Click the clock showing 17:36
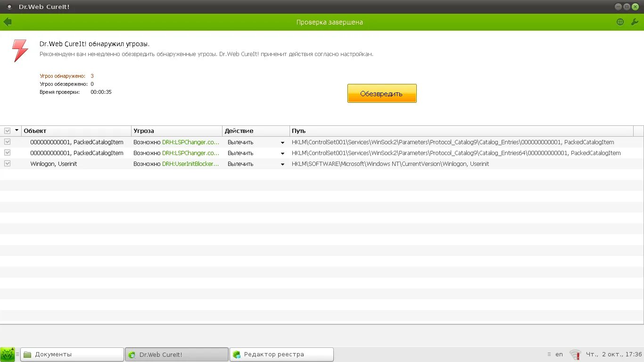The width and height of the screenshot is (644, 362). pyautogui.click(x=614, y=354)
